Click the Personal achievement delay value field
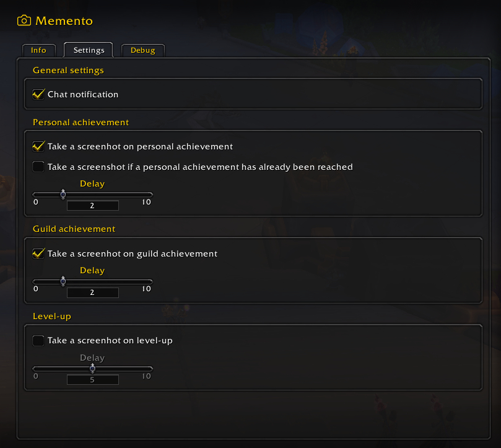 (92, 206)
